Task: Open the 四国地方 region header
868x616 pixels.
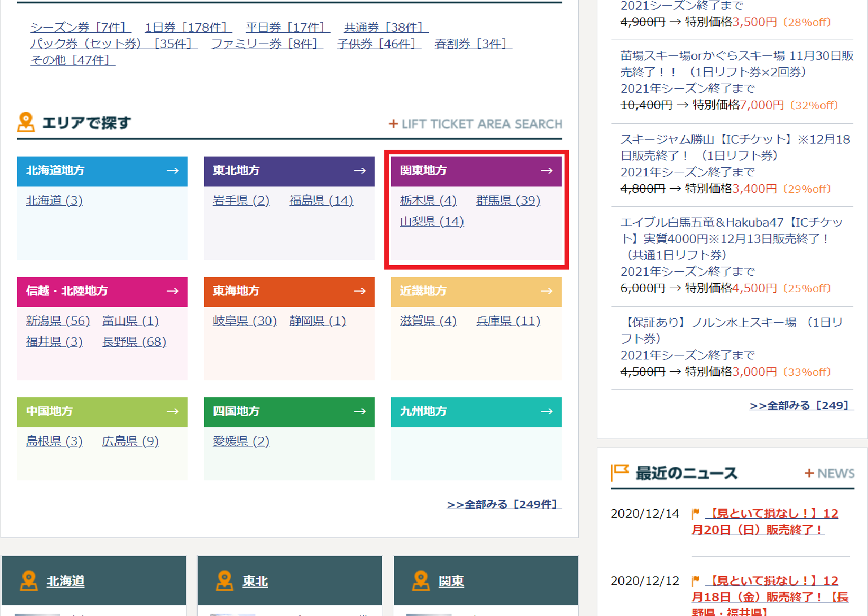Action: coord(236,411)
